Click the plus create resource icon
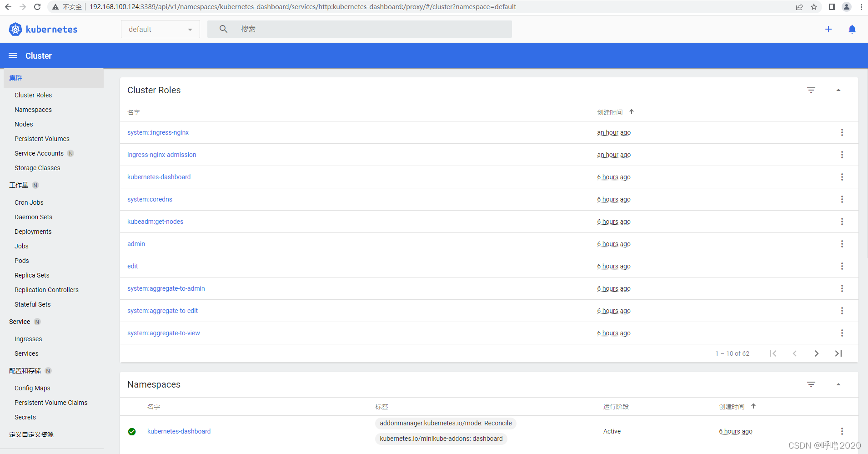 (828, 29)
